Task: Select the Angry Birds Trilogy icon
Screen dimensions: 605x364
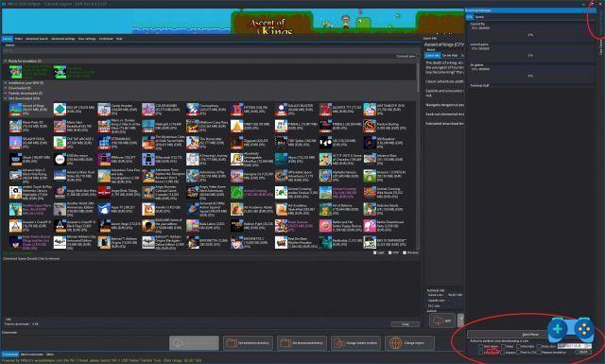Action: coord(104,192)
